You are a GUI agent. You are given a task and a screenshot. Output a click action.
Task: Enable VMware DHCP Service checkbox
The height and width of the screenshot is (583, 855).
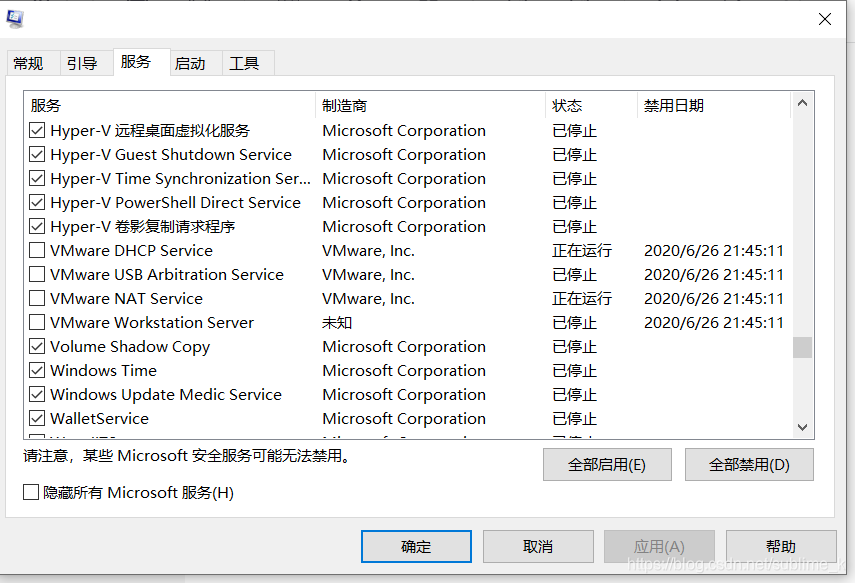pos(37,250)
